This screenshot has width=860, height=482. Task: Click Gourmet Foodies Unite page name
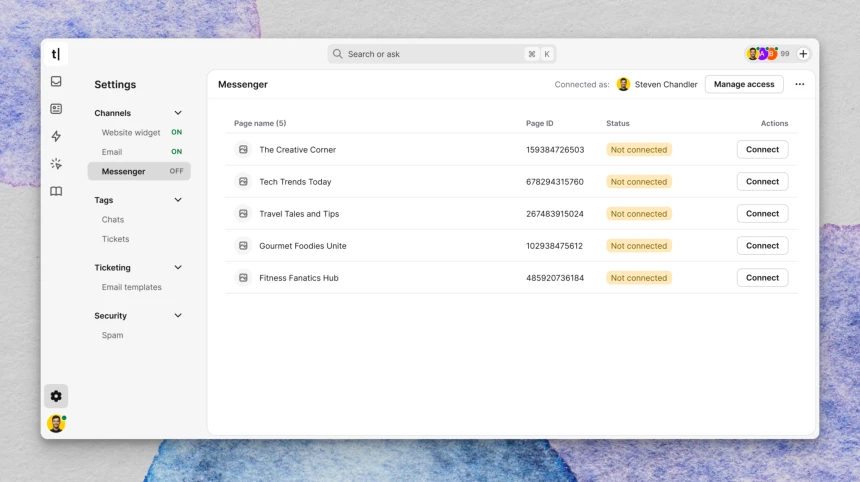(x=303, y=246)
